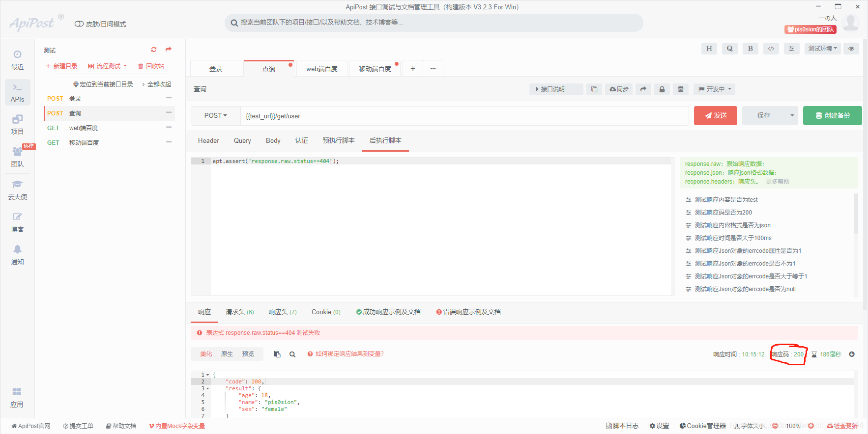Click the search icon in the response toolbar
Screen dimensions: 868x434
click(292, 354)
